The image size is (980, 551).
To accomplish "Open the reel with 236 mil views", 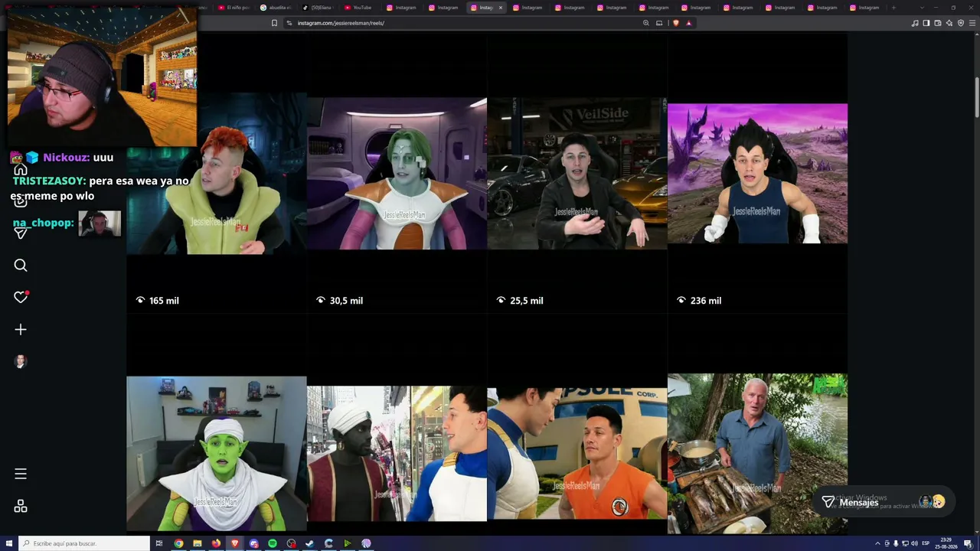I will 757,174.
